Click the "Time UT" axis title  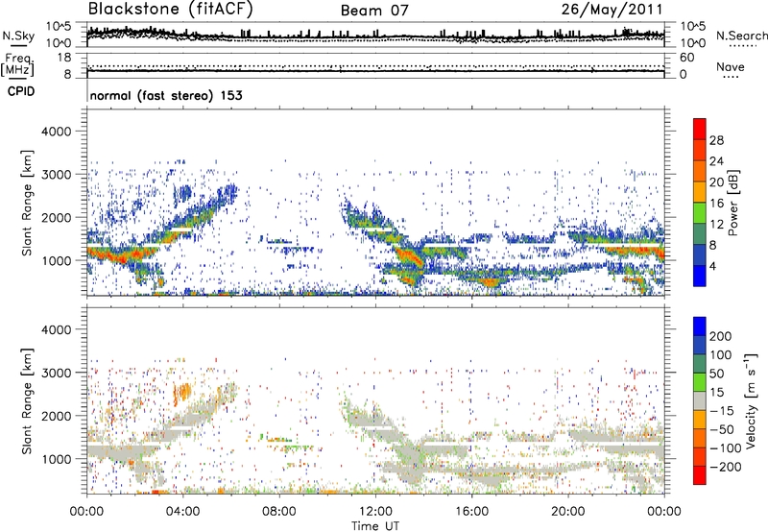click(x=375, y=526)
